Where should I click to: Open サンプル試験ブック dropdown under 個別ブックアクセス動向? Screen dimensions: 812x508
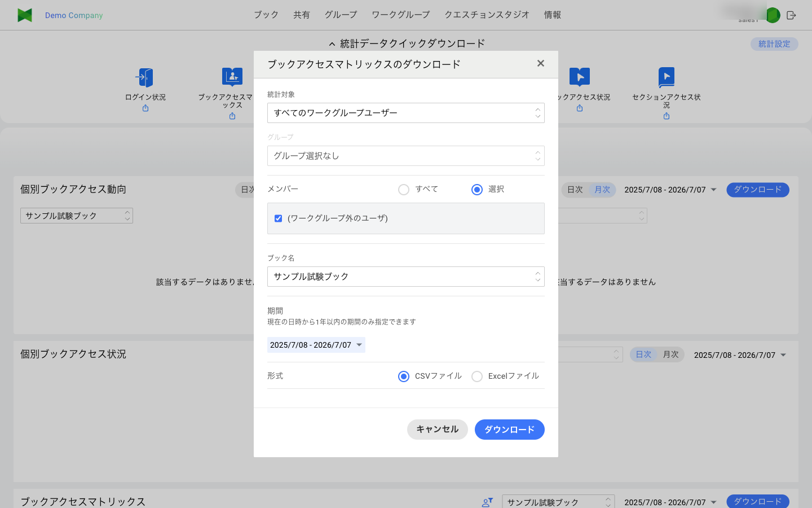(77, 216)
